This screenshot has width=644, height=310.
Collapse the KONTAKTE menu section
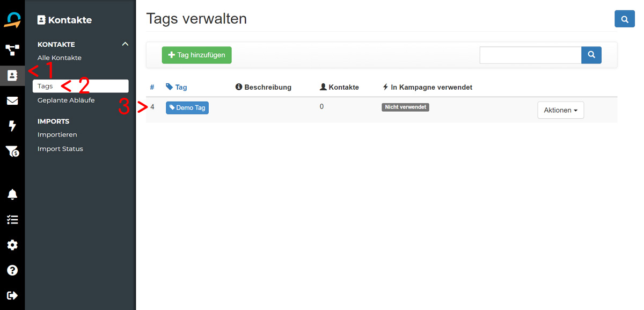click(125, 44)
